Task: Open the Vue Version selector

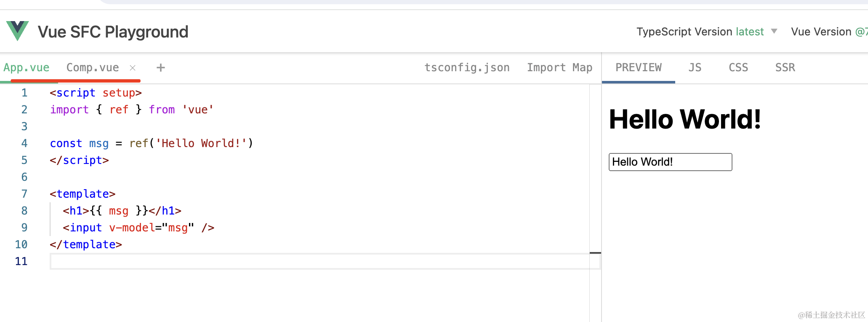Action: (x=829, y=32)
